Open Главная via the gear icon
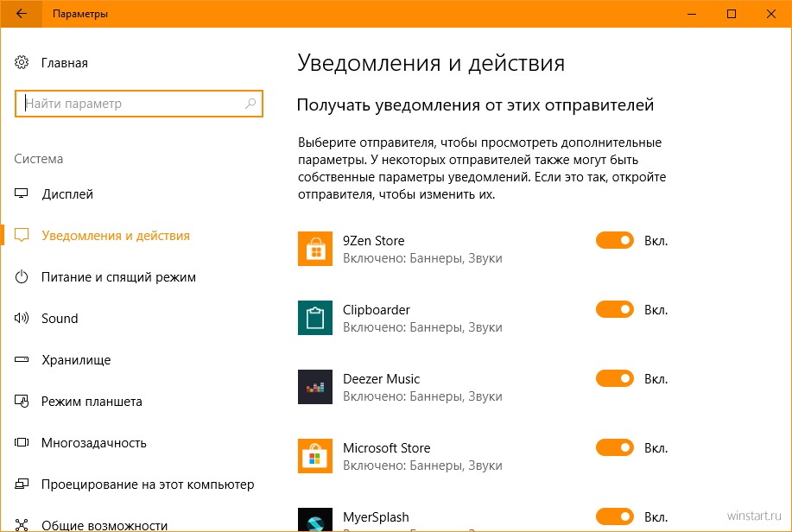The width and height of the screenshot is (792, 532). tap(22, 63)
